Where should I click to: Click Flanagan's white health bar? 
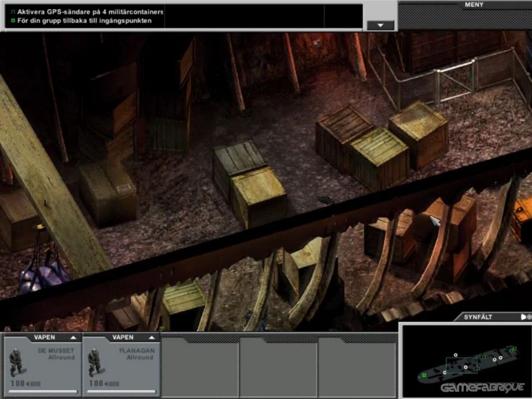[x=122, y=392]
